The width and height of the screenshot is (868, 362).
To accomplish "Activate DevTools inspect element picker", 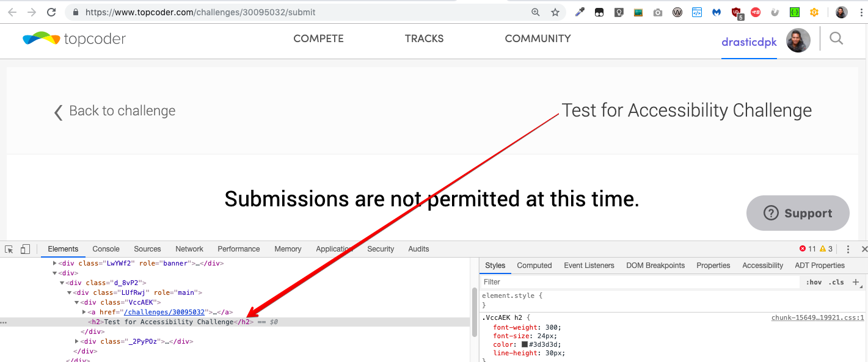I will coord(9,249).
